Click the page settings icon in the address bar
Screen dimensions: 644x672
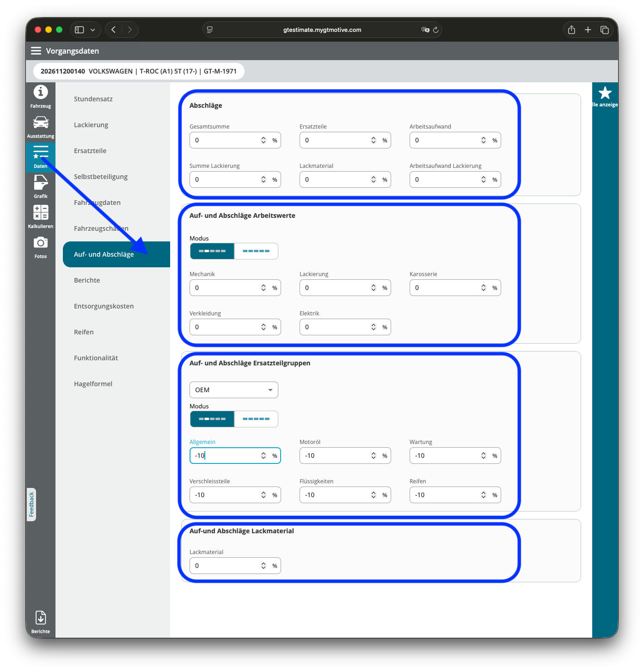pyautogui.click(x=210, y=30)
